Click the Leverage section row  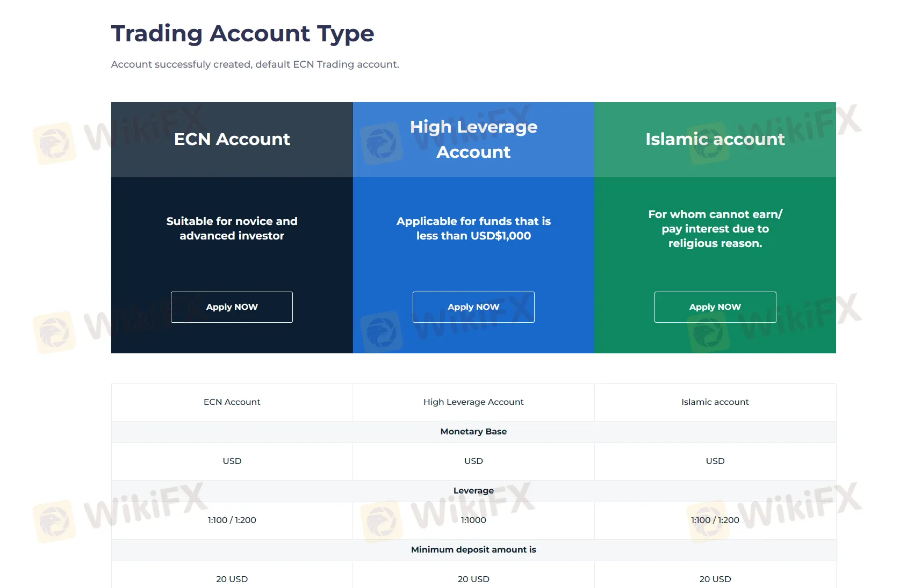pyautogui.click(x=473, y=491)
